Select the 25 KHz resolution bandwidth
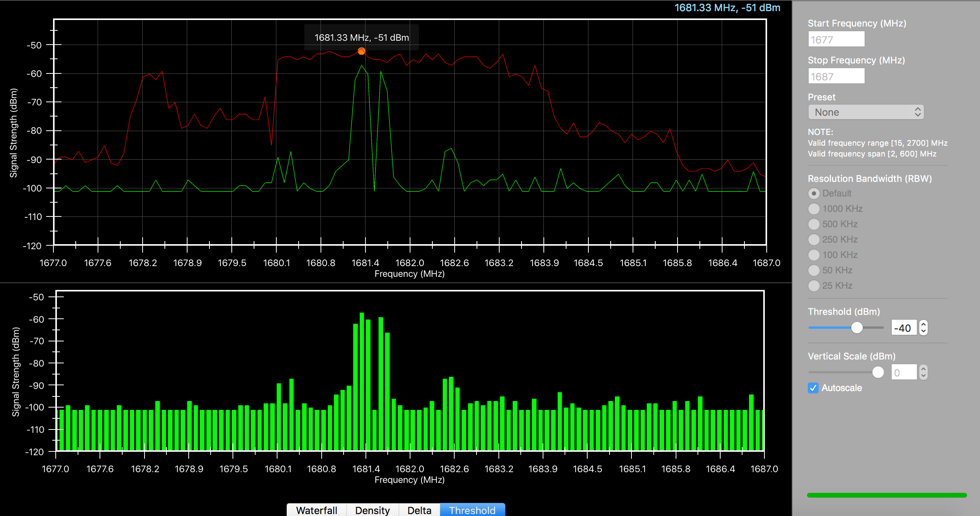 [814, 286]
